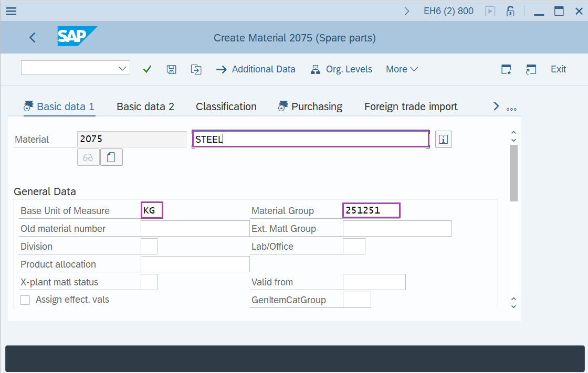The image size is (588, 373).
Task: Open the command field dropdown
Action: tap(123, 68)
